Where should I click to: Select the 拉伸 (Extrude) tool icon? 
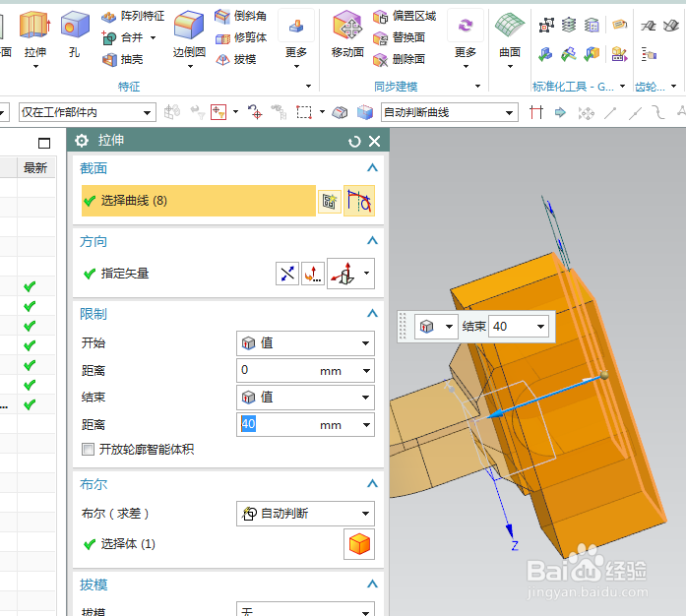35,25
